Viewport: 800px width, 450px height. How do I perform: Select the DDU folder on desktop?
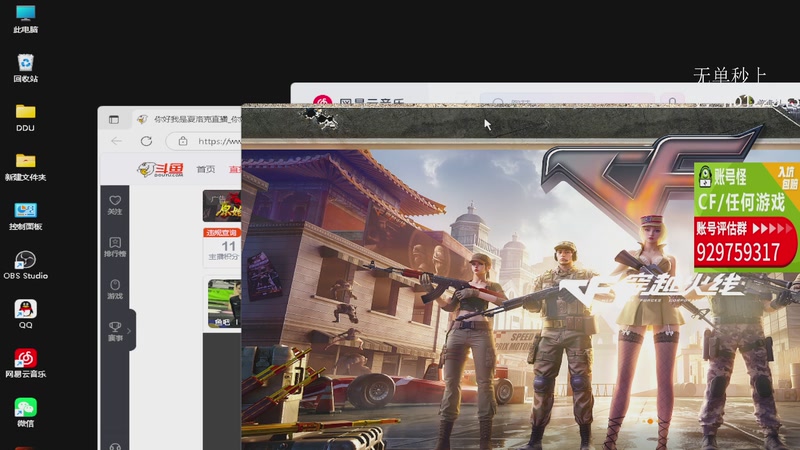tap(25, 118)
